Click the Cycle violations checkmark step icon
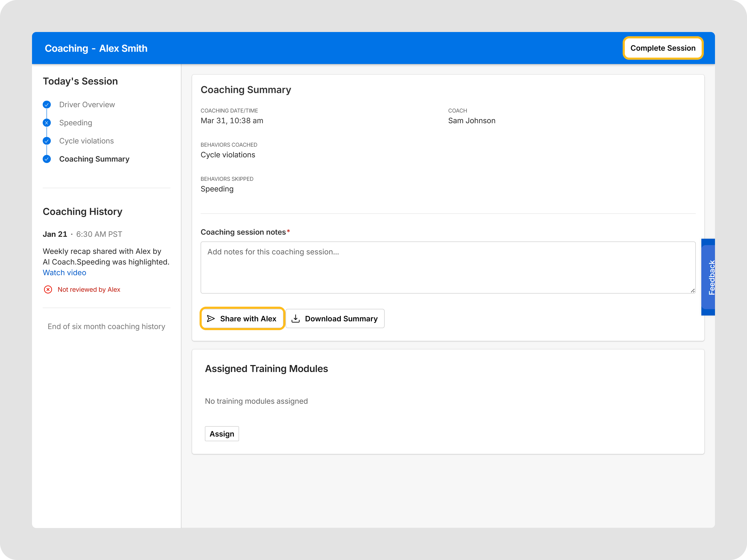 coord(47,141)
